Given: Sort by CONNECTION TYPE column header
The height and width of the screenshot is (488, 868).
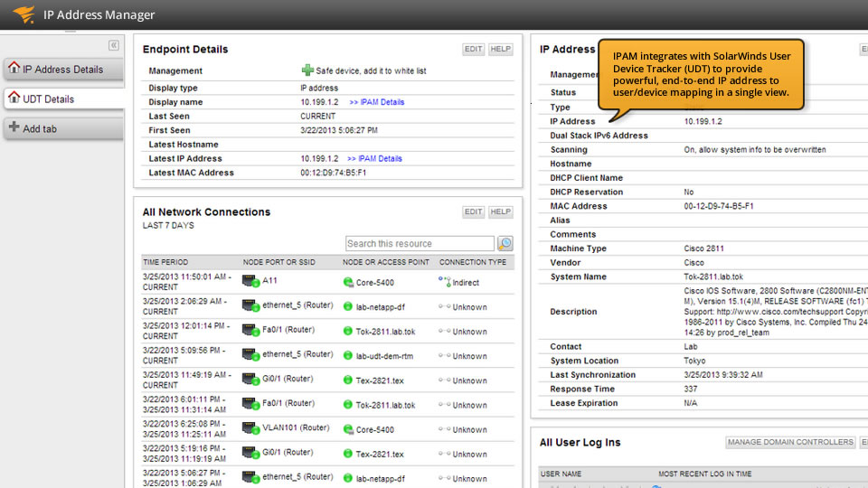Looking at the screenshot, I should click(x=473, y=262).
